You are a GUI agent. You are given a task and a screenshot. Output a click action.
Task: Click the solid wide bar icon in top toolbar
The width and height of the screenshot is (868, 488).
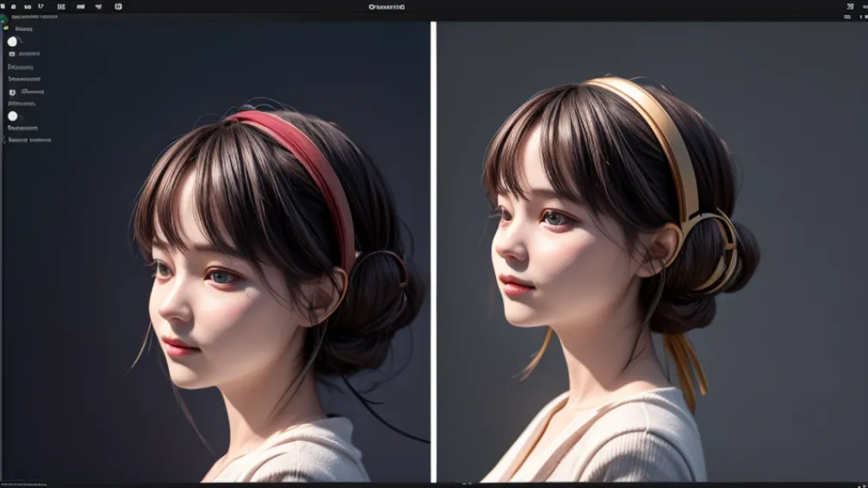[81, 7]
